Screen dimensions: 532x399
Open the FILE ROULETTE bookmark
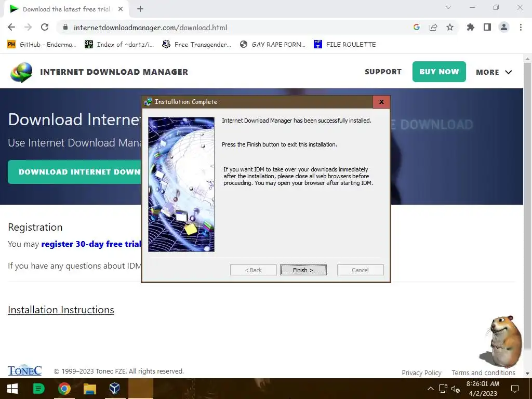[345, 45]
